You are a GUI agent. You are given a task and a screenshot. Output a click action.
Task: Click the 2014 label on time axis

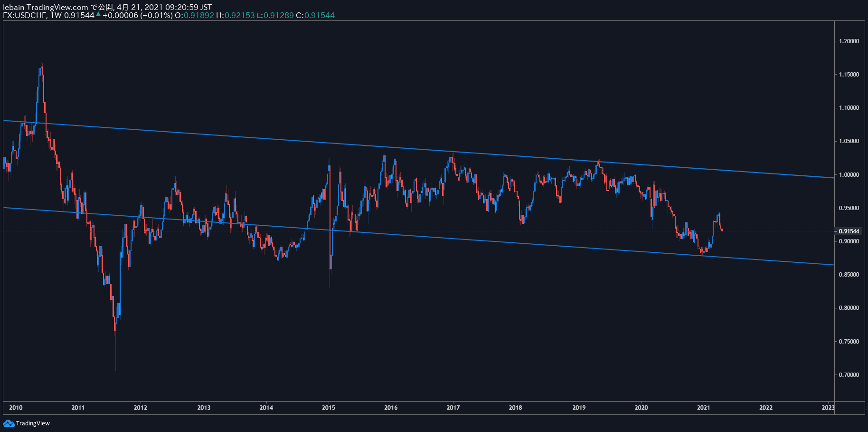coord(266,407)
